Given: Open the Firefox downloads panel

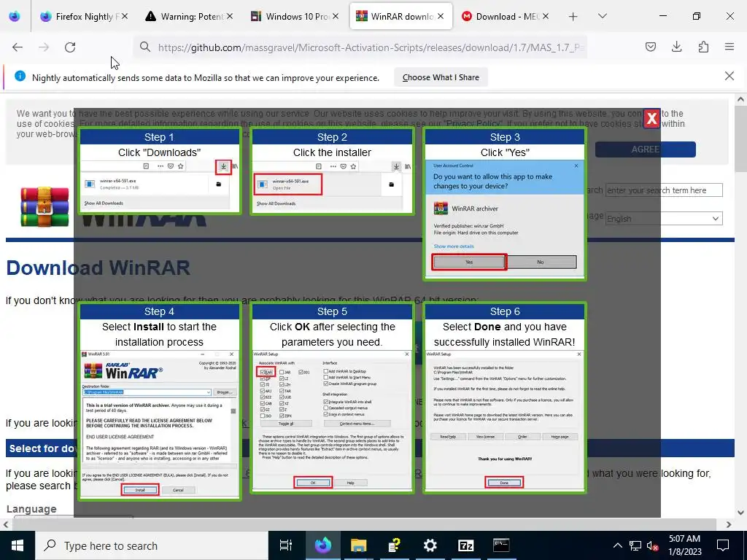Looking at the screenshot, I should [x=676, y=47].
